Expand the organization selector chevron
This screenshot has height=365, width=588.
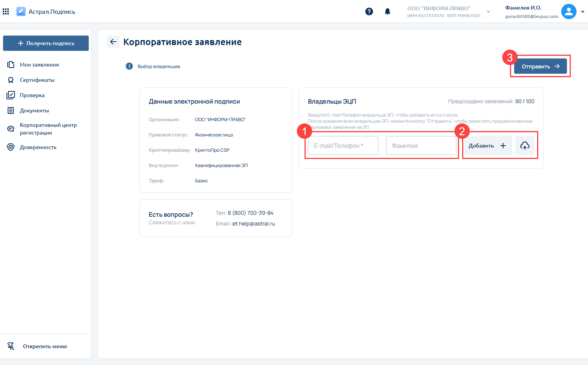point(489,11)
